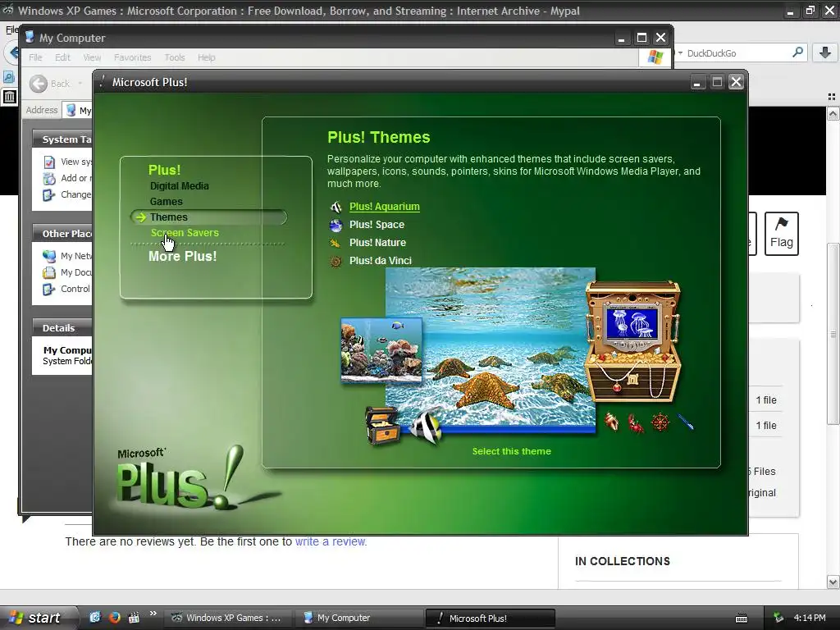Open Favorites menu in My Computer
Screen dimensions: 840x630
click(132, 57)
